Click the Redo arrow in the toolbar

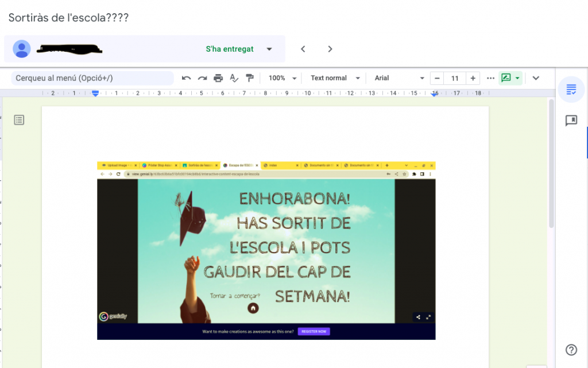pyautogui.click(x=202, y=78)
